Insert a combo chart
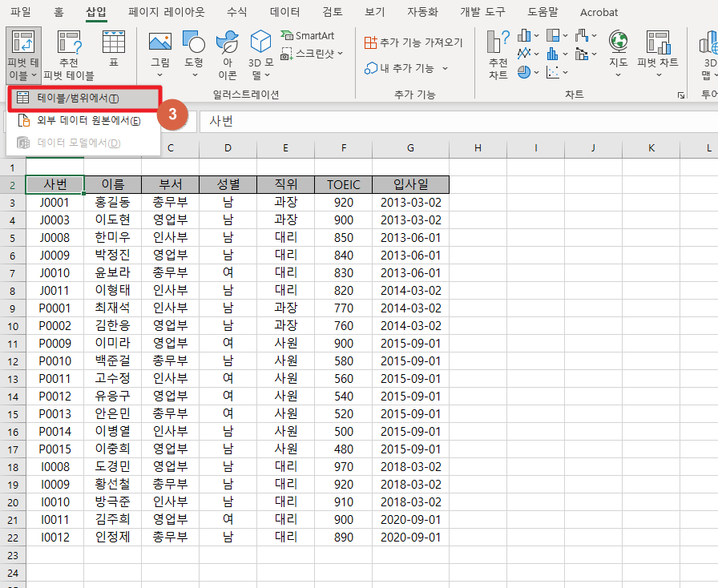 point(582,54)
